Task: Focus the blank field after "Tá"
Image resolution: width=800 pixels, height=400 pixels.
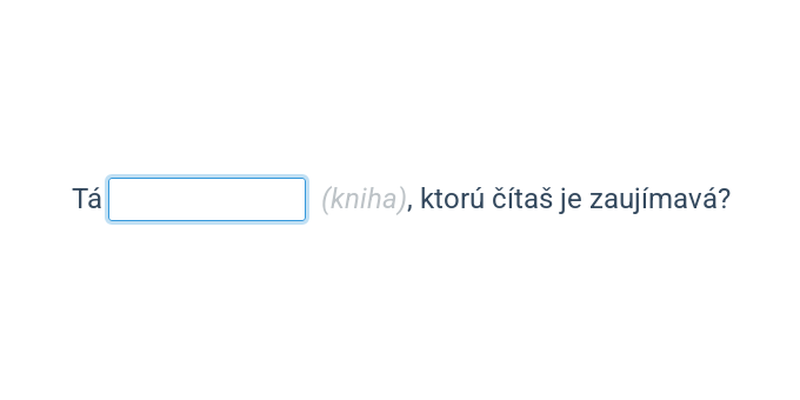Action: point(207,199)
